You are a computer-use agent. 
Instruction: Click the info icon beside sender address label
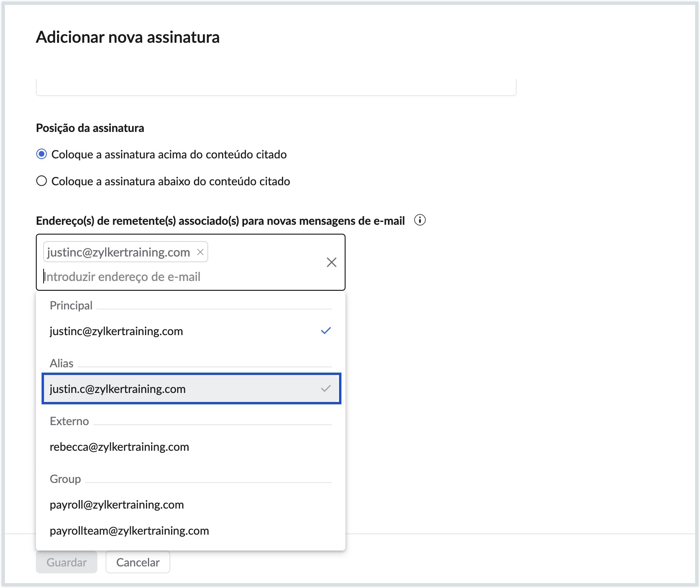point(420,220)
